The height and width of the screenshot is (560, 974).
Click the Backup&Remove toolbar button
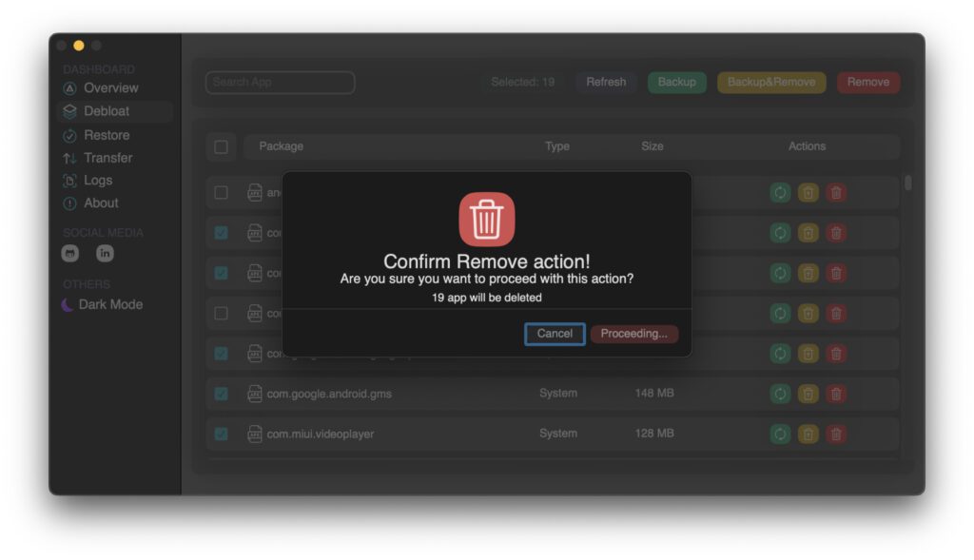click(x=771, y=82)
